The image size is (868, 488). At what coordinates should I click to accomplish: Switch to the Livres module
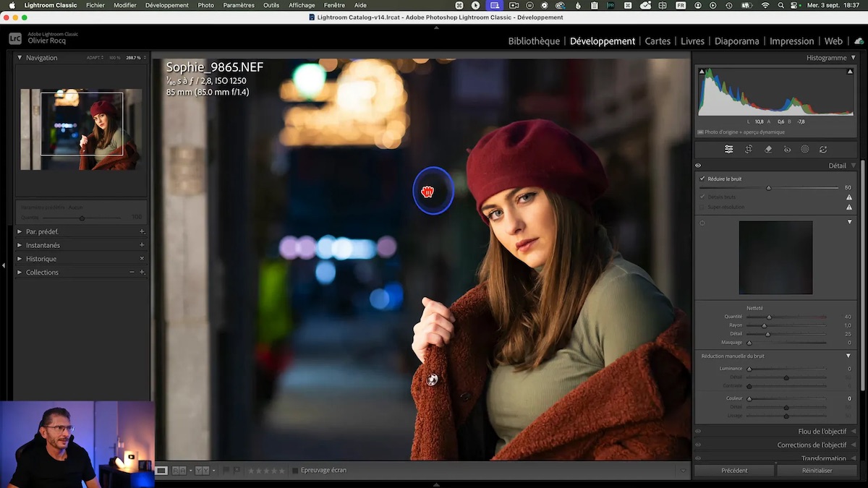click(692, 41)
